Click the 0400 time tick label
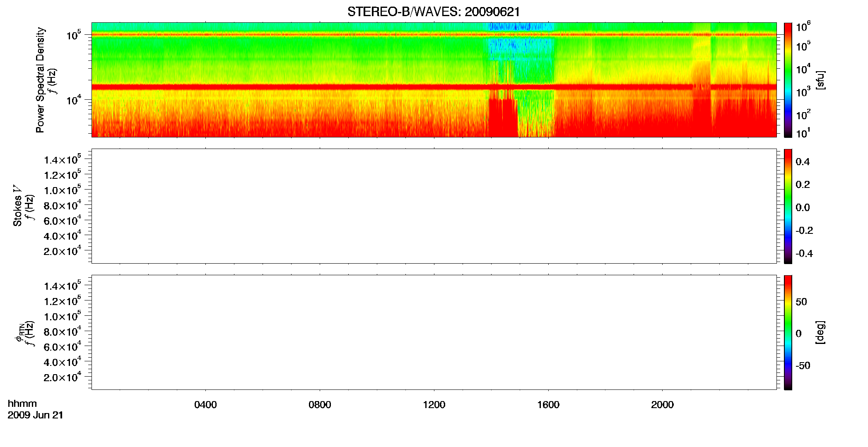 pyautogui.click(x=205, y=405)
